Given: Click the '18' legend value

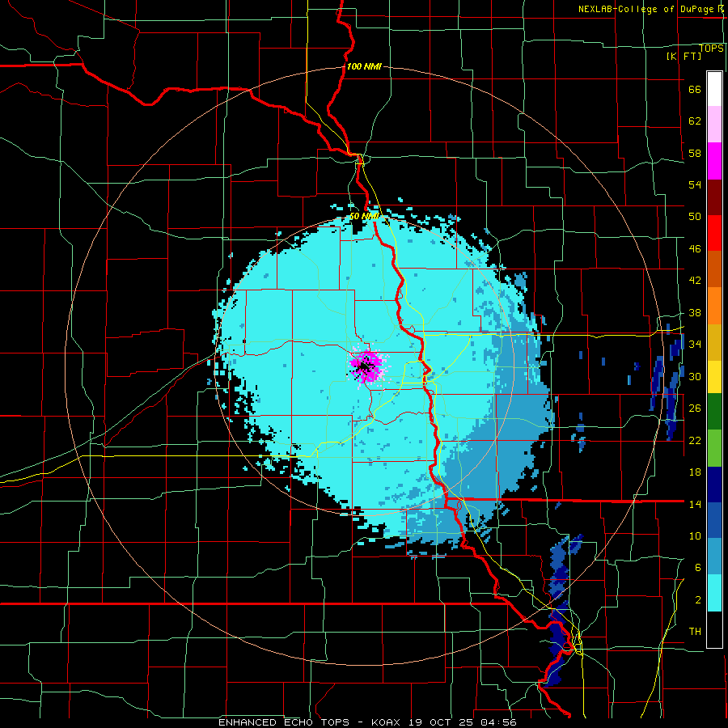Looking at the screenshot, I should 695,472.
